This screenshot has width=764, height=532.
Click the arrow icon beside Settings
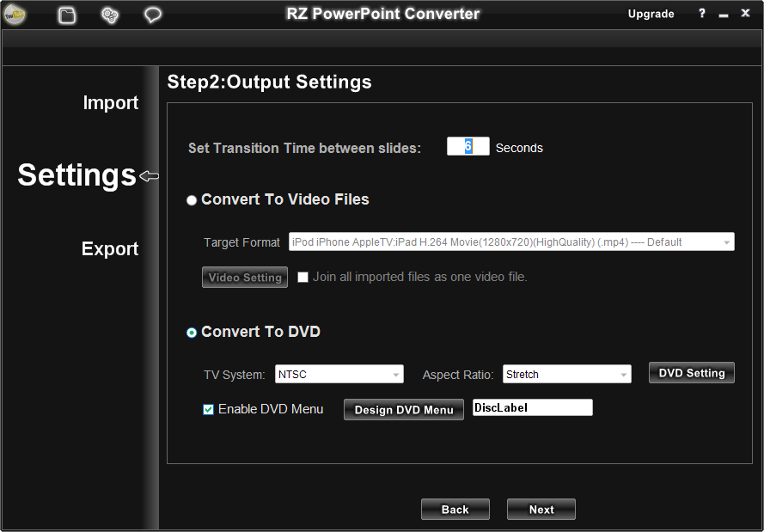(x=149, y=176)
